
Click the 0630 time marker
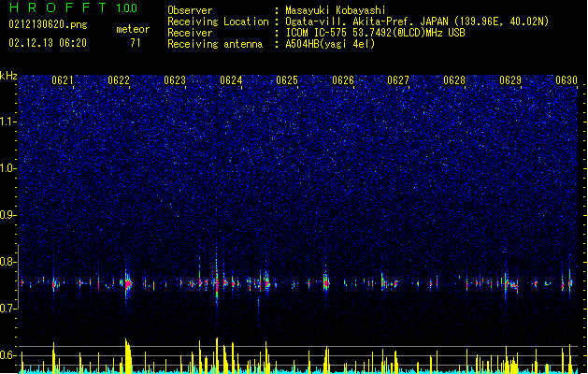(566, 80)
